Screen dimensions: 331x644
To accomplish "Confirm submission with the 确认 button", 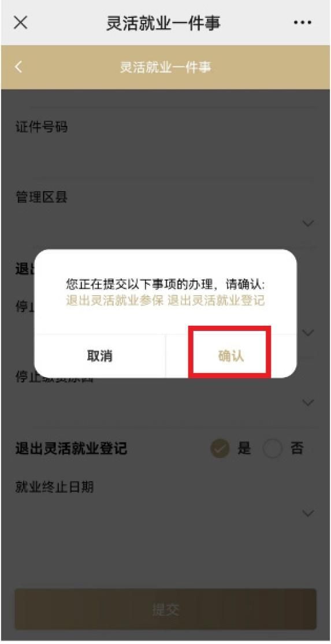I will [231, 356].
